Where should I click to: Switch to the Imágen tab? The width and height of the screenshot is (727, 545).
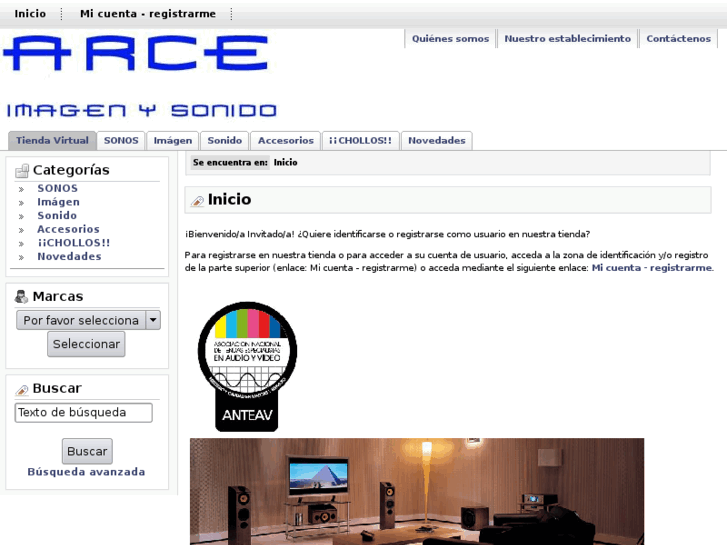(x=172, y=141)
